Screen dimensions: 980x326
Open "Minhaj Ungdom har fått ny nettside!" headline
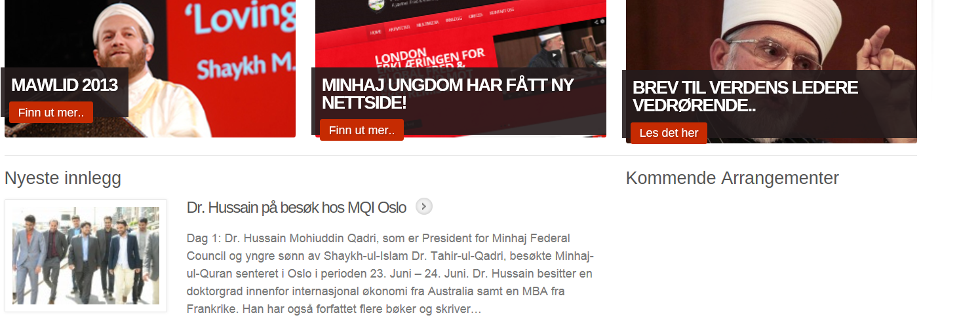448,94
